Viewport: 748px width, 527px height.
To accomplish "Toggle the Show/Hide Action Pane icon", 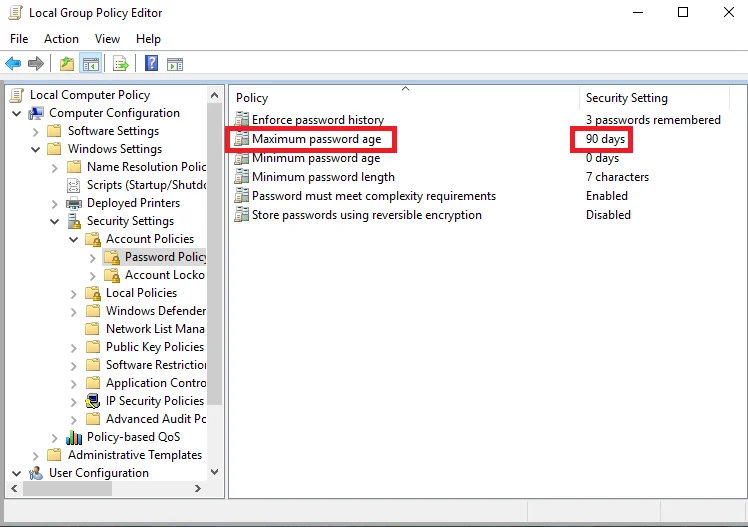I will (175, 63).
